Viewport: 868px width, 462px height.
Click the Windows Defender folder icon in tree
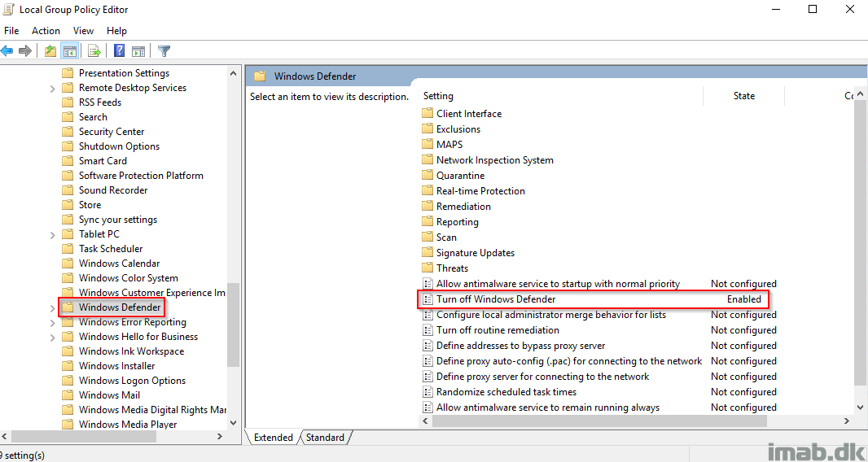click(x=68, y=307)
